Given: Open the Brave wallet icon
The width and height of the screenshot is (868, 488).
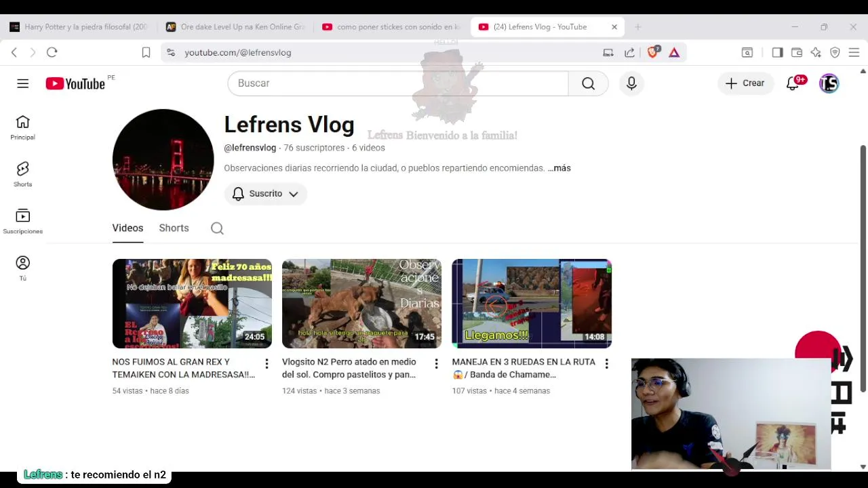Looking at the screenshot, I should tap(797, 52).
